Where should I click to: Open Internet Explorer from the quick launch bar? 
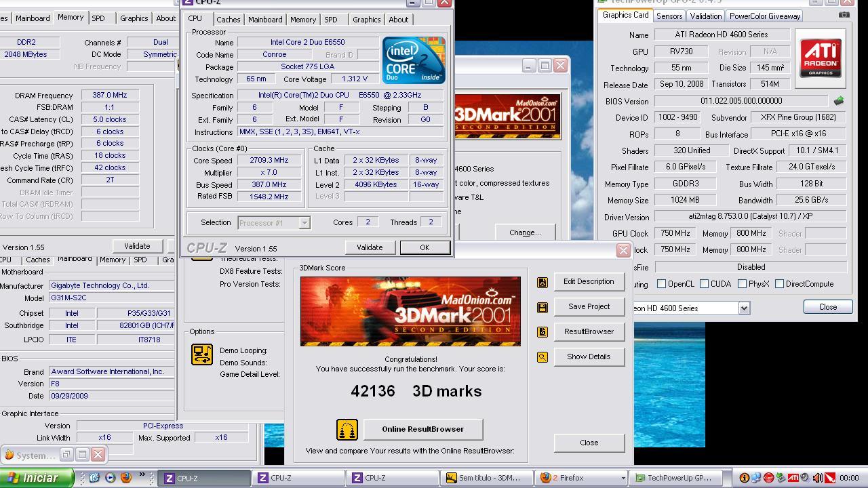(95, 478)
